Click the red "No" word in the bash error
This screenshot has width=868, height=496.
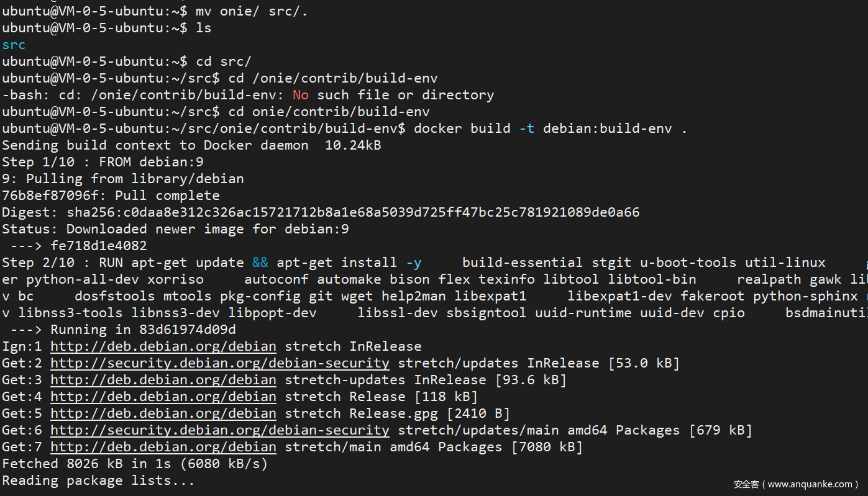(x=301, y=95)
